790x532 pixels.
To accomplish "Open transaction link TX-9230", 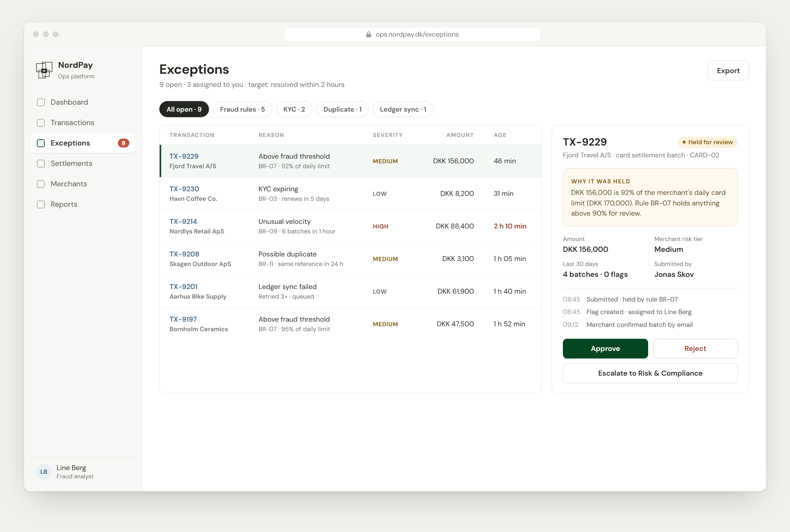I will 184,189.
